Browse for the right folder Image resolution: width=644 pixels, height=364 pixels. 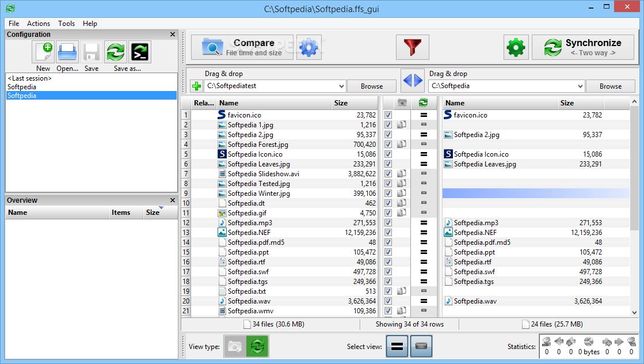pyautogui.click(x=610, y=86)
